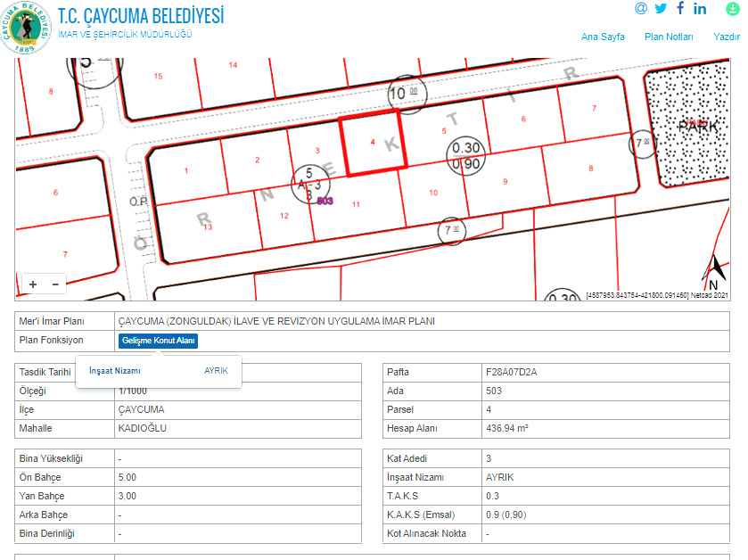Share the page via Twitter icon
The height and width of the screenshot is (560, 748).
661,9
